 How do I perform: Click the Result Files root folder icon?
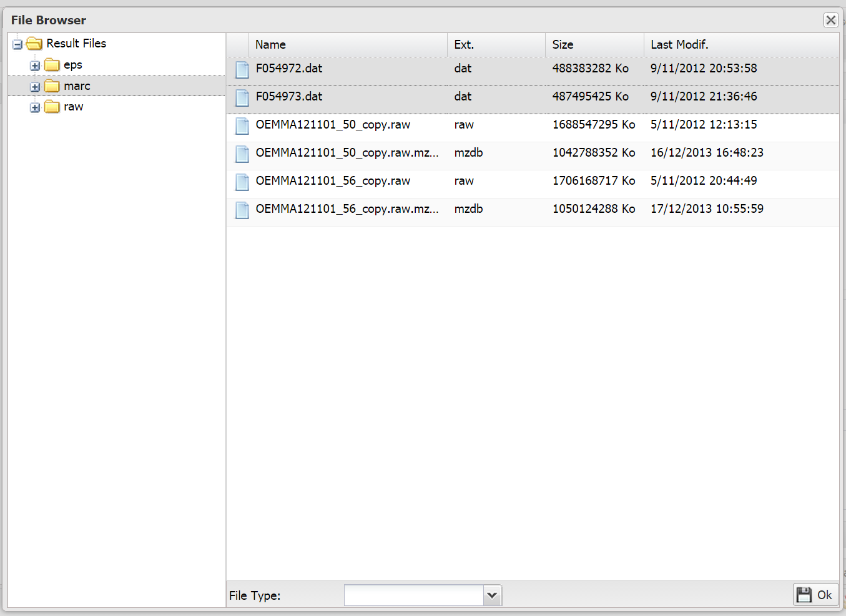pos(34,44)
